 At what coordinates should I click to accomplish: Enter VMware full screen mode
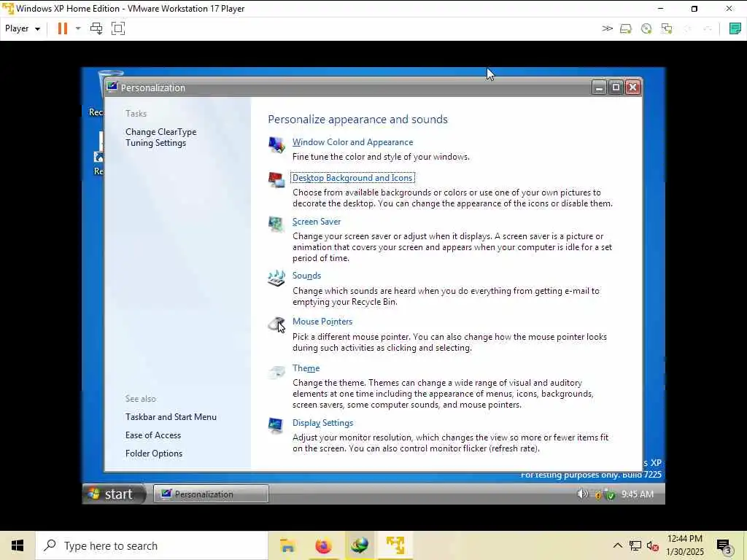pyautogui.click(x=118, y=28)
